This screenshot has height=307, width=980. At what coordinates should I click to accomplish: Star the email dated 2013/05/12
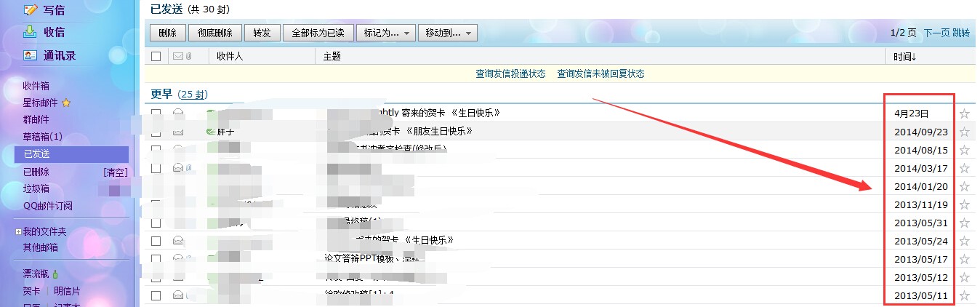[x=965, y=277]
